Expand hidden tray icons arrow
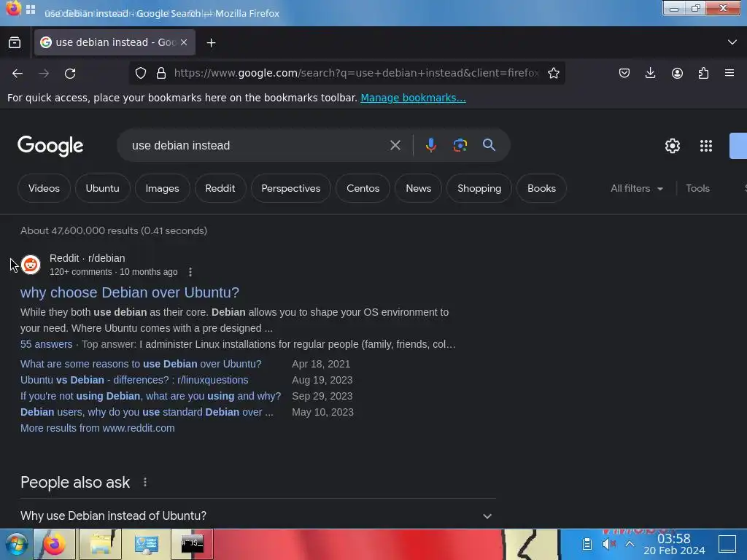 tap(630, 544)
